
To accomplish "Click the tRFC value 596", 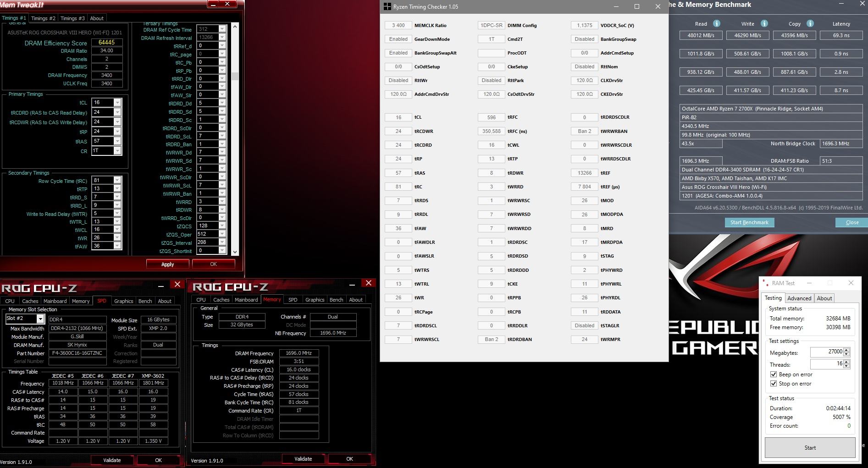I will click(491, 117).
